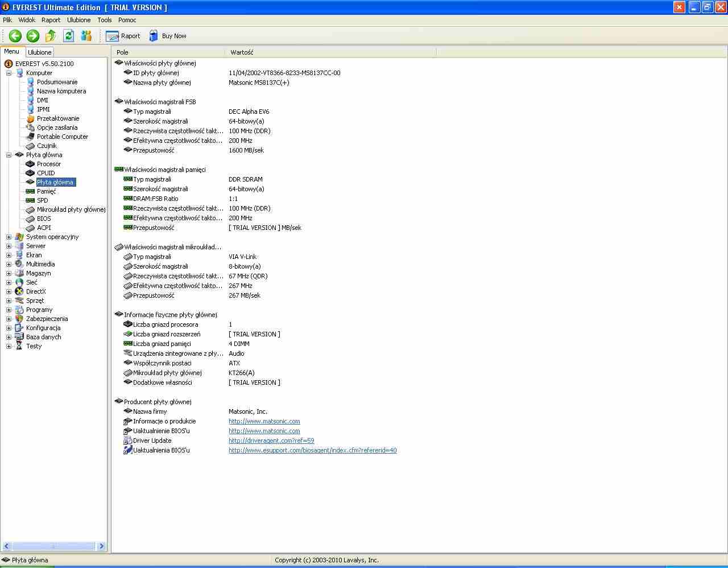Open the Pomoc menu

tap(127, 20)
